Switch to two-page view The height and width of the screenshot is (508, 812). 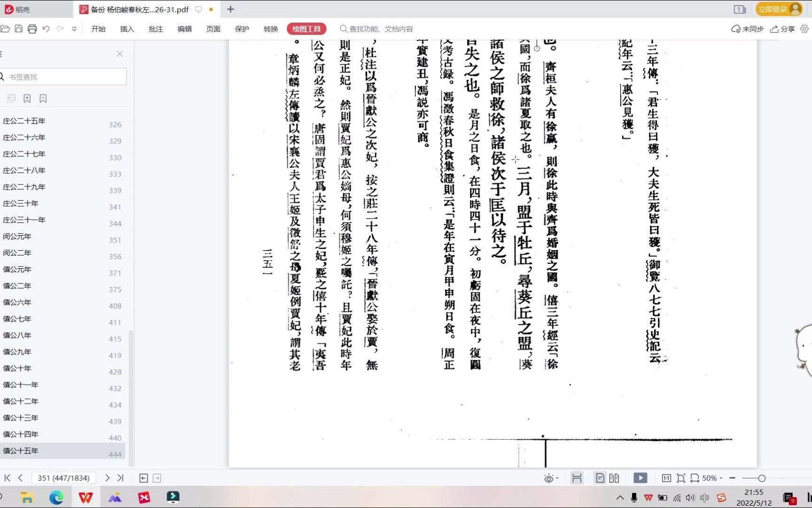pyautogui.click(x=614, y=478)
